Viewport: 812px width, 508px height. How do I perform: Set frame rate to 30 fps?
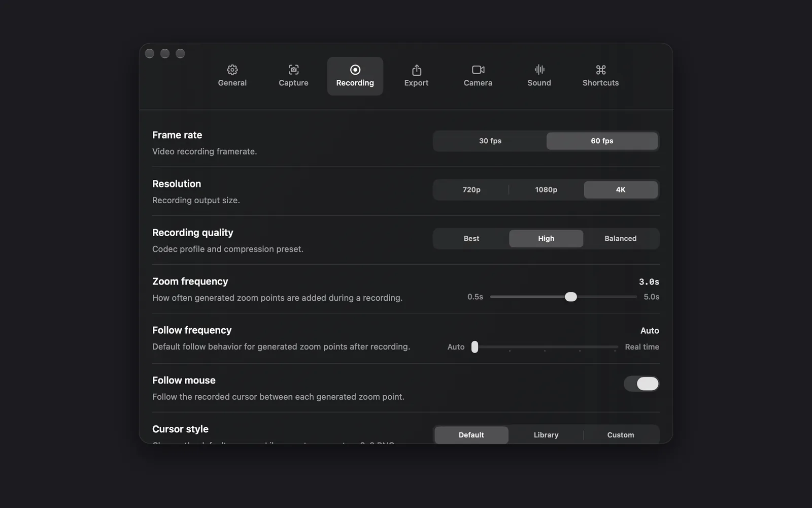[490, 141]
